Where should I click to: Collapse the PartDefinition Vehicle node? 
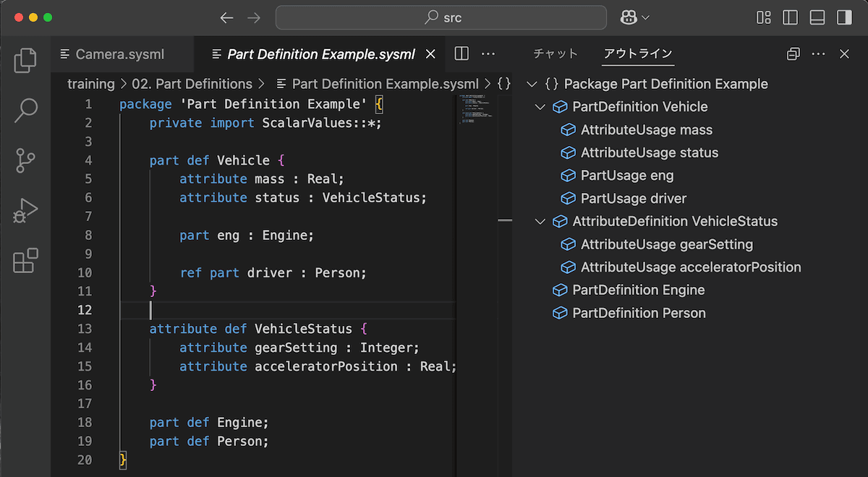[x=540, y=107]
